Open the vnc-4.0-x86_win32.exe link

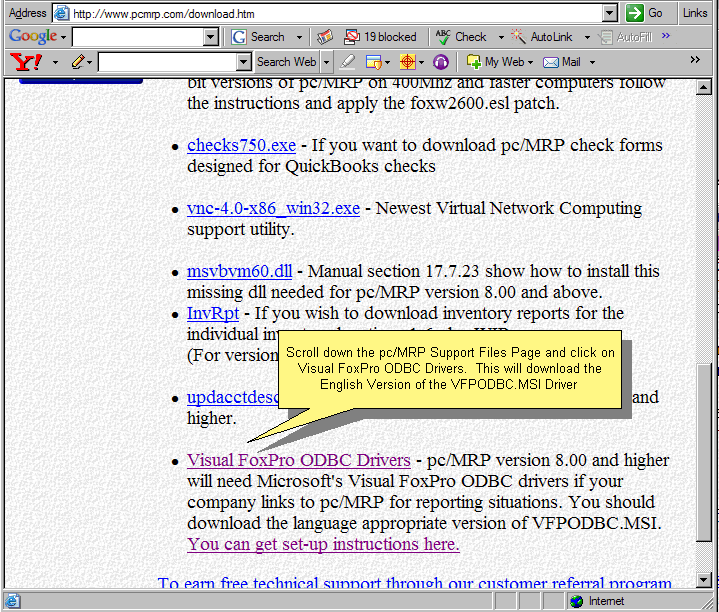click(x=273, y=209)
